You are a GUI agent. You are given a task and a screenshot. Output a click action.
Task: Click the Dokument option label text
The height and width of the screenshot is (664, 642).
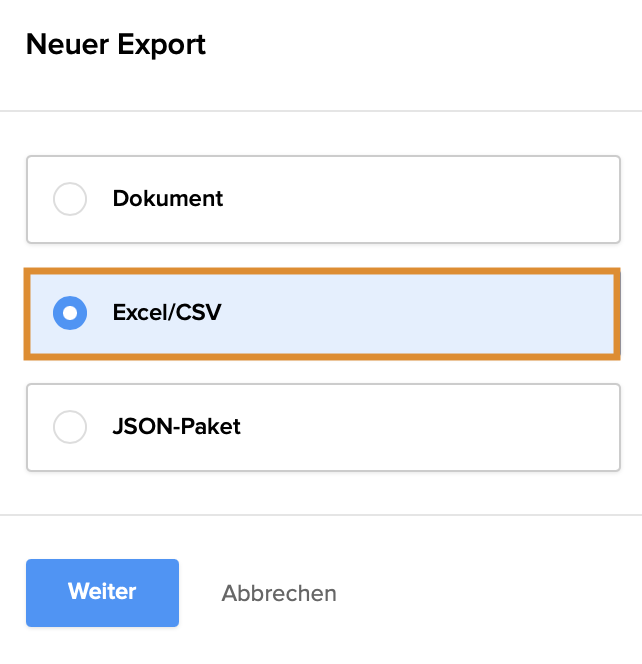168,199
